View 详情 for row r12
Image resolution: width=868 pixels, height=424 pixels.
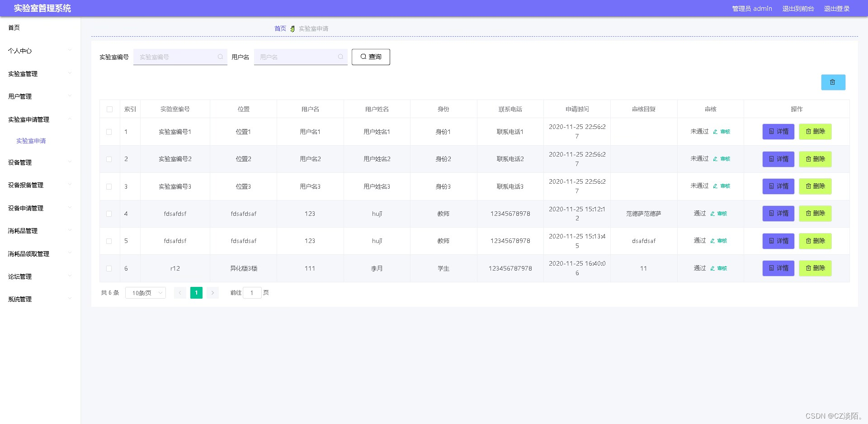tap(778, 268)
